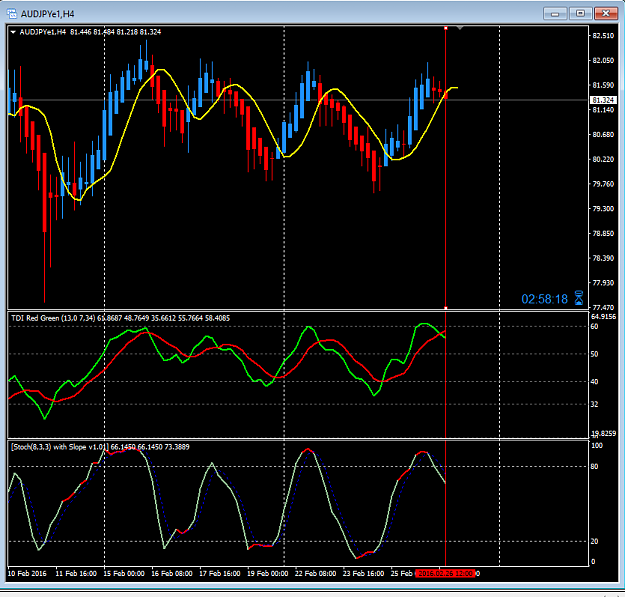Image resolution: width=625 pixels, height=597 pixels.
Task: Click the 32 level on TDI scale
Action: pyautogui.click(x=594, y=404)
